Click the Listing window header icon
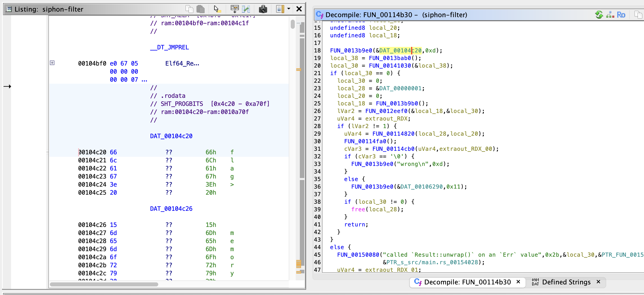The image size is (644, 295). tap(9, 9)
